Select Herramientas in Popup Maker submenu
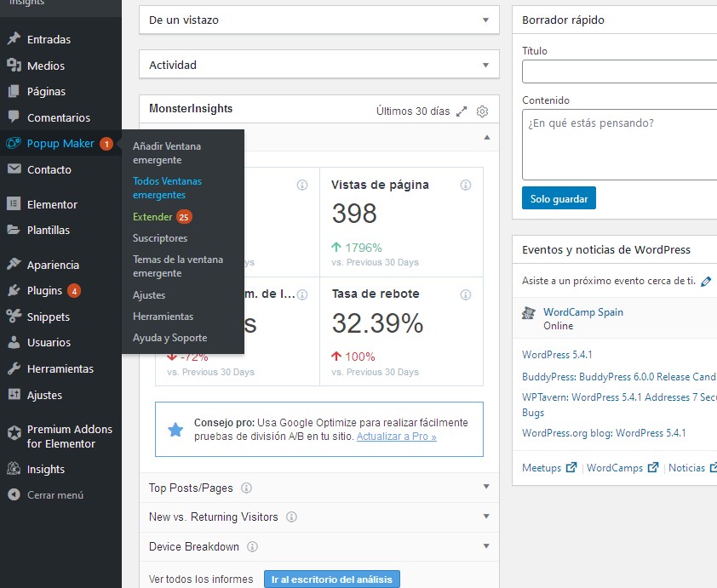Image resolution: width=717 pixels, height=588 pixels. (x=163, y=317)
